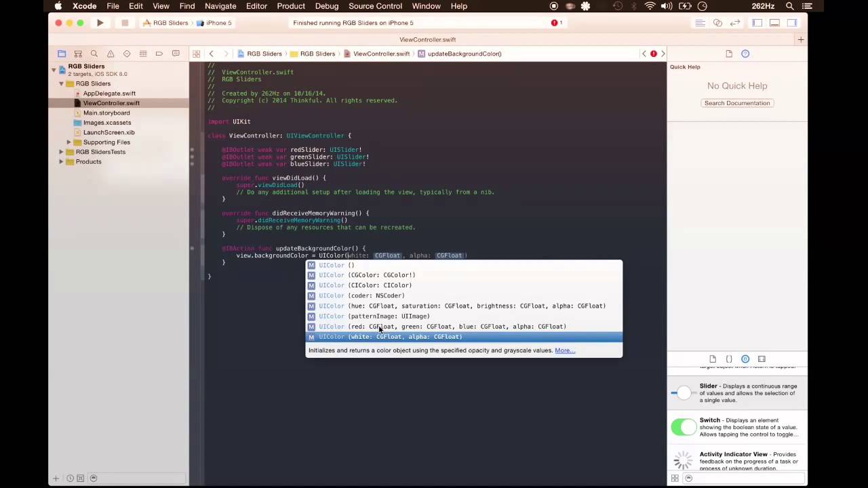Show the File Template library

click(x=713, y=359)
